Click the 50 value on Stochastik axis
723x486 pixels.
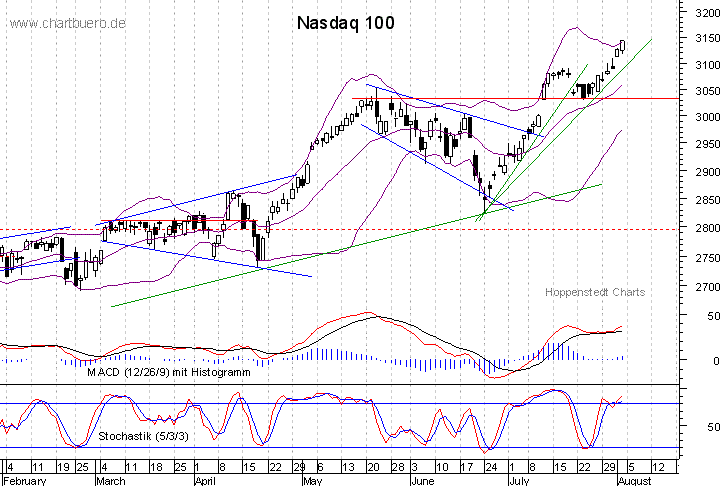pyautogui.click(x=713, y=427)
